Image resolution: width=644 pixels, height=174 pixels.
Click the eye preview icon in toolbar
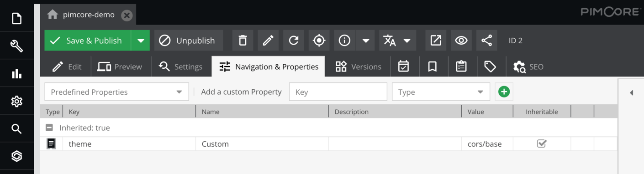(461, 41)
